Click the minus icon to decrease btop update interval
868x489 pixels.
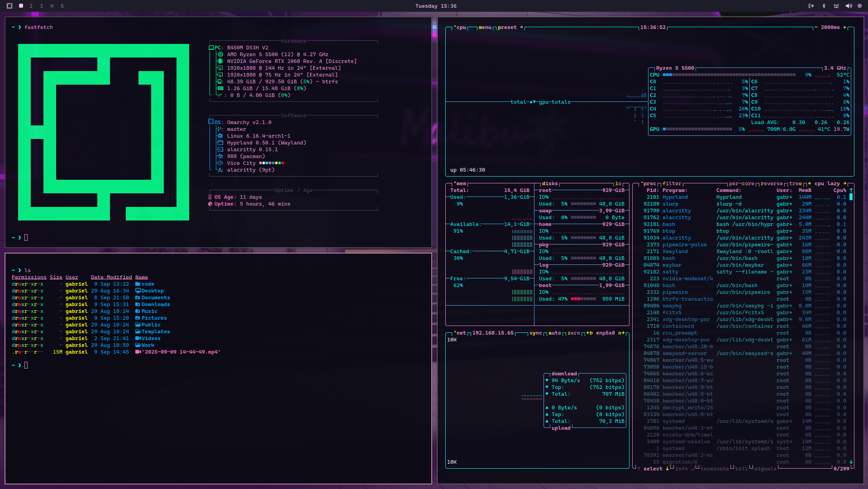point(816,27)
